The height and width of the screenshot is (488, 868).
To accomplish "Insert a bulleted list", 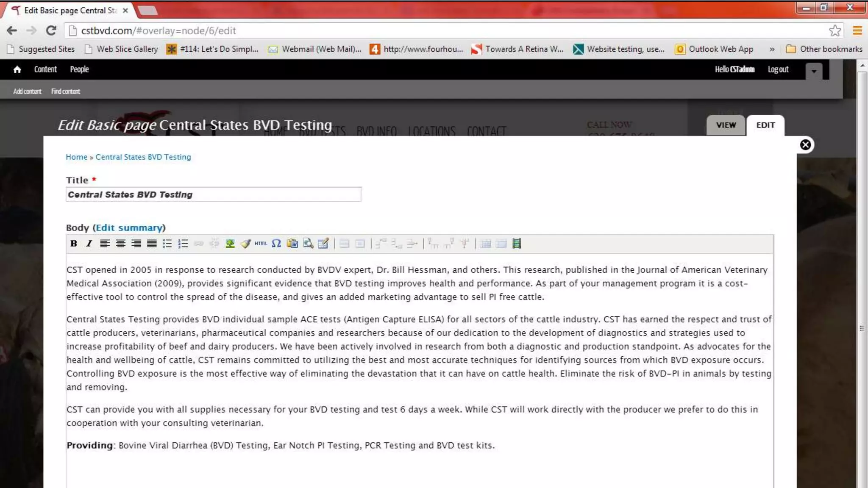I will pyautogui.click(x=167, y=244).
